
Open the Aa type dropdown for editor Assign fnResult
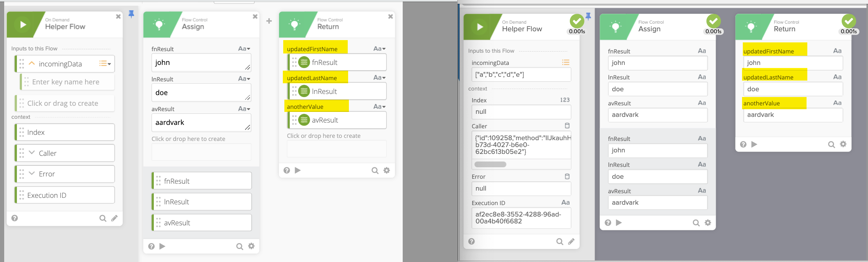tap(244, 49)
